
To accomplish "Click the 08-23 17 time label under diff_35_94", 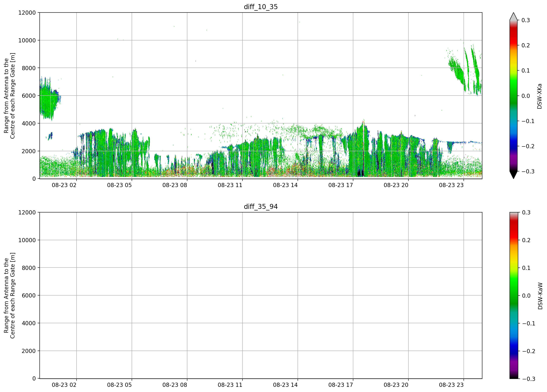I will click(x=341, y=385).
